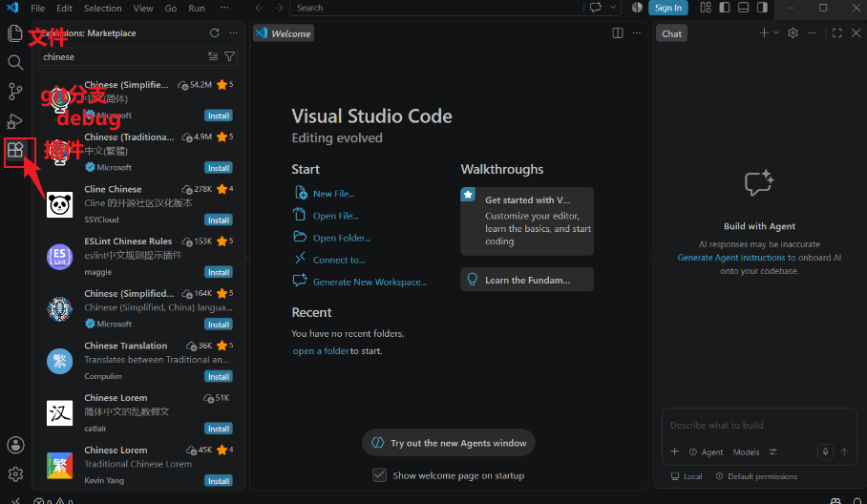This screenshot has height=504, width=867.
Task: Open the Cline Chinese panda extension
Action: 60,205
